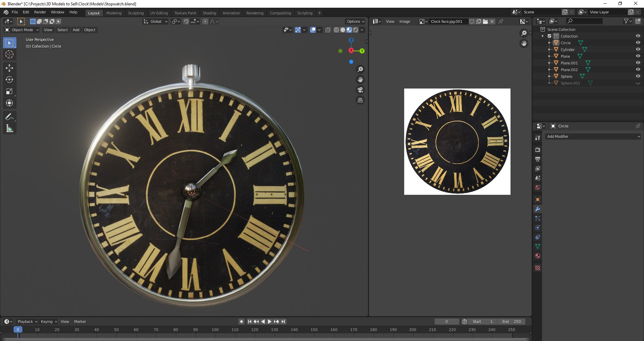Toggle the Collection checkbox in the outliner
The height and width of the screenshot is (341, 644).
tap(549, 36)
